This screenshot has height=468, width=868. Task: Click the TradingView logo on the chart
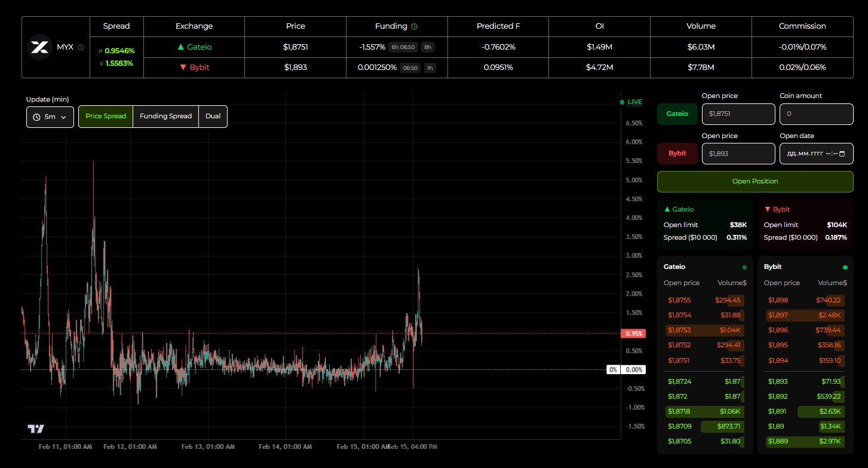[36, 429]
